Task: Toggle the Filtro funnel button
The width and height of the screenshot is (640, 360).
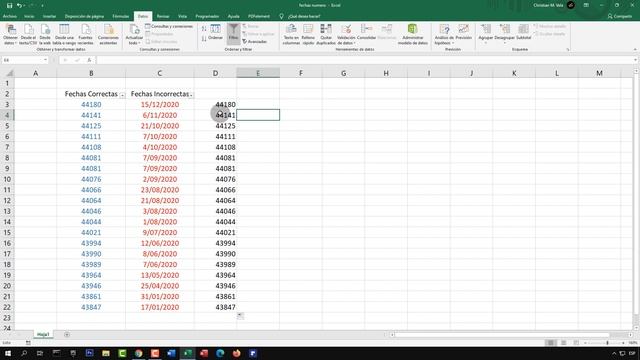Action: [233, 33]
